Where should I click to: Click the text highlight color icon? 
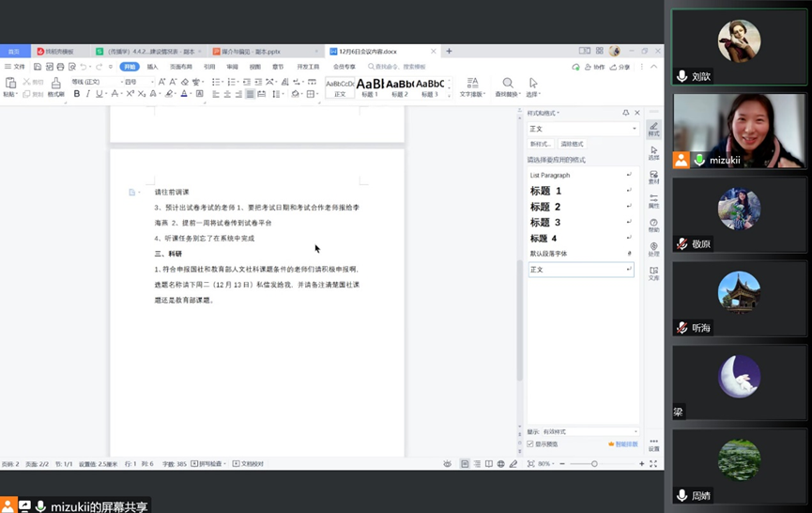tap(168, 94)
